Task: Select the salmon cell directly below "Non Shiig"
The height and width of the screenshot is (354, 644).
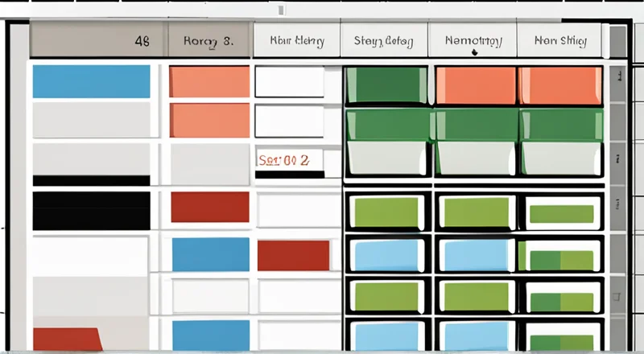Action: coord(561,85)
